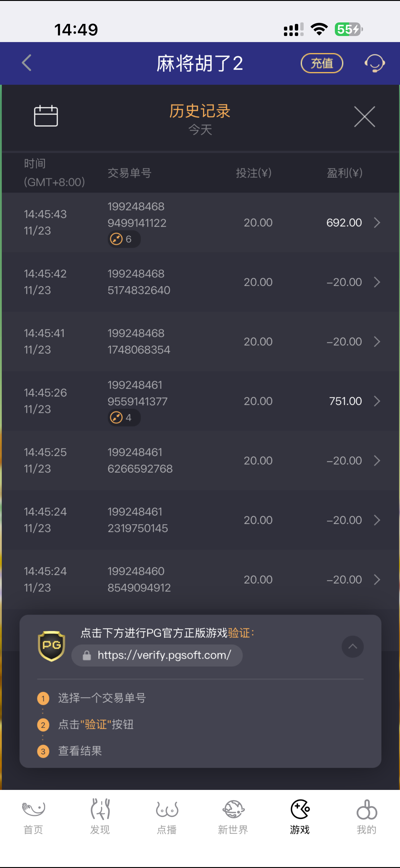Tap the free spins badge showing 6
Image resolution: width=400 pixels, height=868 pixels.
tap(124, 239)
